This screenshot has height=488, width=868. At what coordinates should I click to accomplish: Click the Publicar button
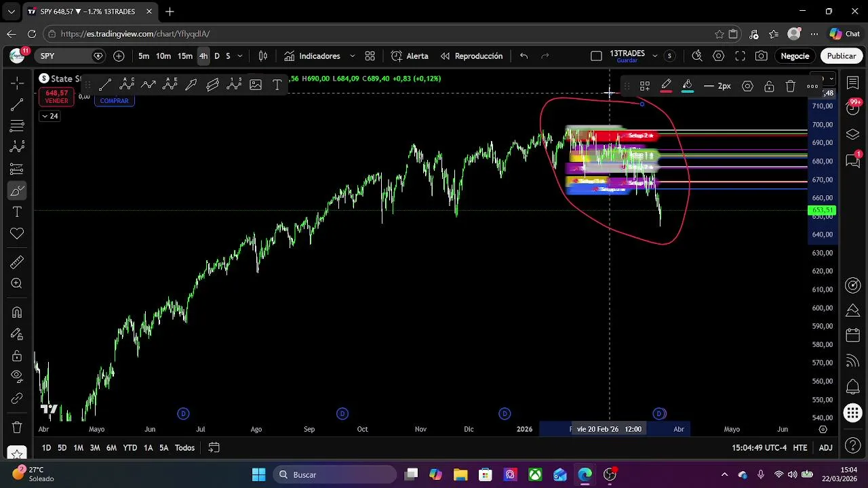click(x=841, y=56)
